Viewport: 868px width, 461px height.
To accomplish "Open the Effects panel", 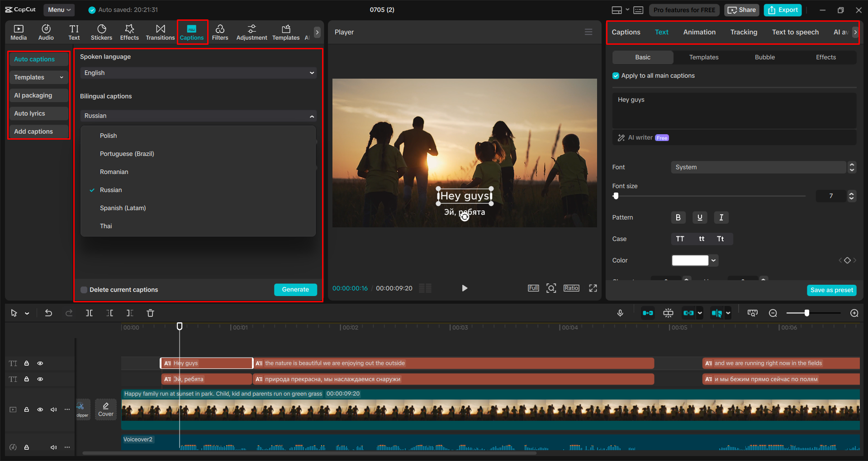I will coord(129,32).
